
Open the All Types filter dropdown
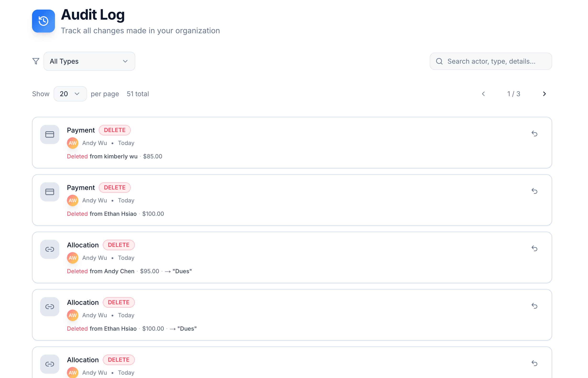coord(89,61)
